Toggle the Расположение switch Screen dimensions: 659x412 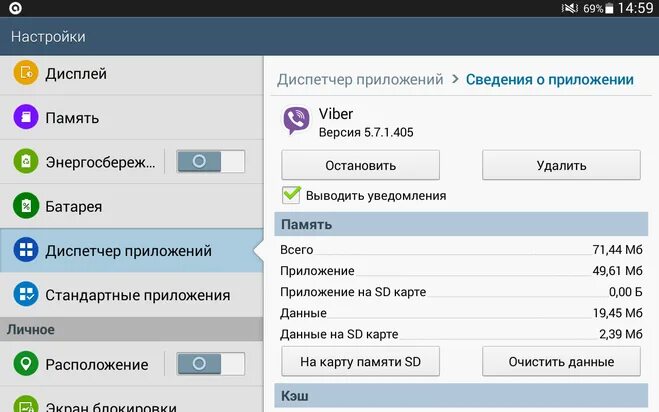pos(211,364)
